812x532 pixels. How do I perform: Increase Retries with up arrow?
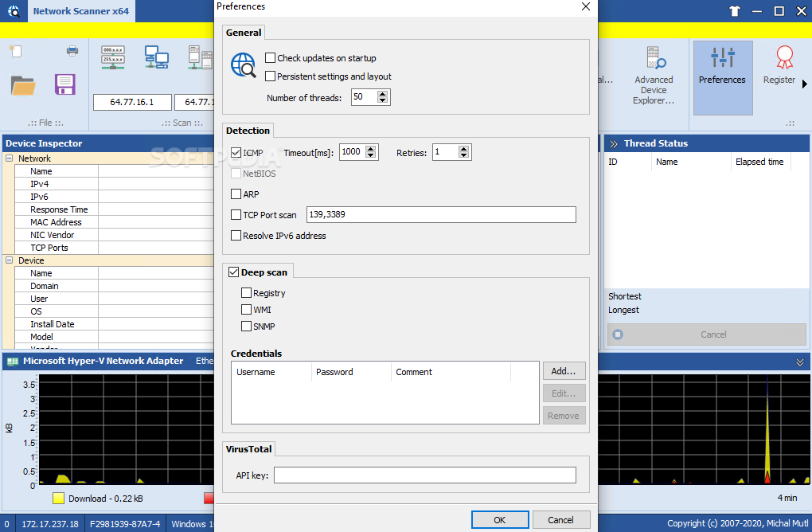pos(463,149)
